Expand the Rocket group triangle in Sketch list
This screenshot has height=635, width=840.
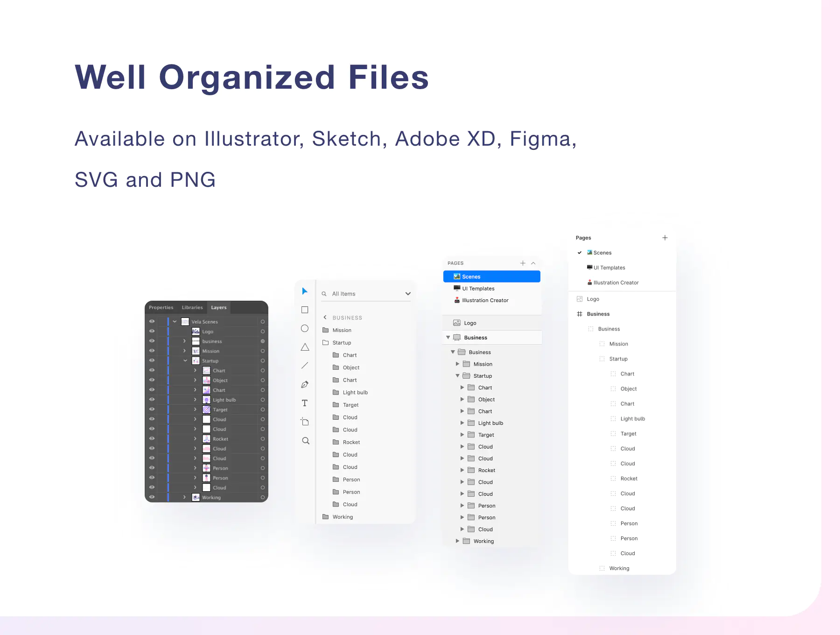tap(462, 470)
